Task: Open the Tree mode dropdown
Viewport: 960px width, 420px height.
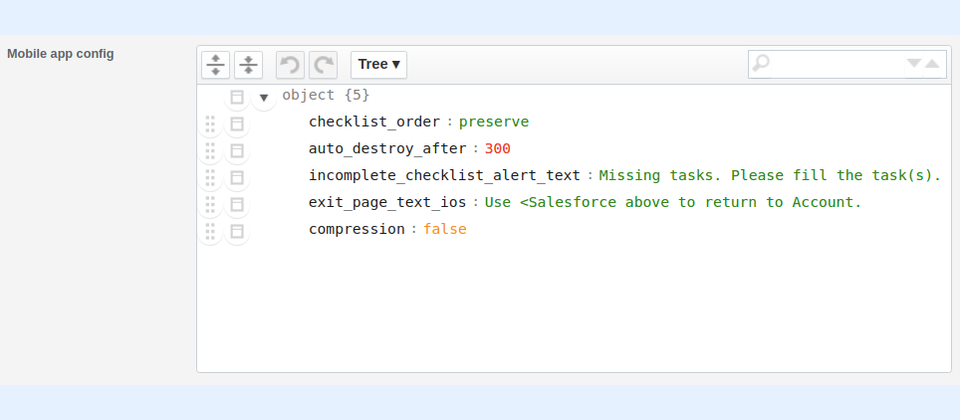Action: click(x=379, y=65)
